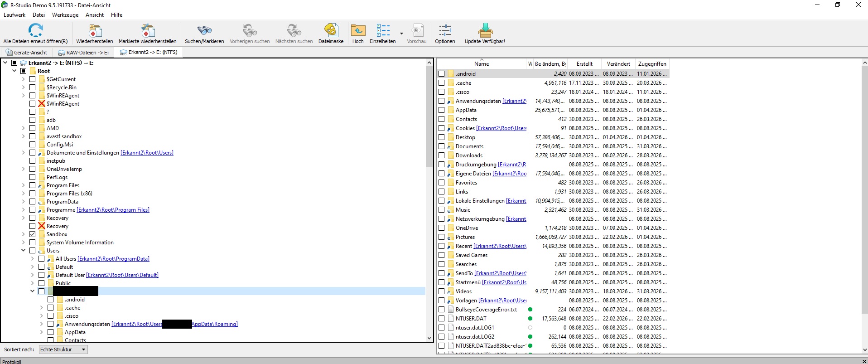Click the Vorherigen suchen icon
Viewport: 868px width, 364px height.
(x=250, y=30)
